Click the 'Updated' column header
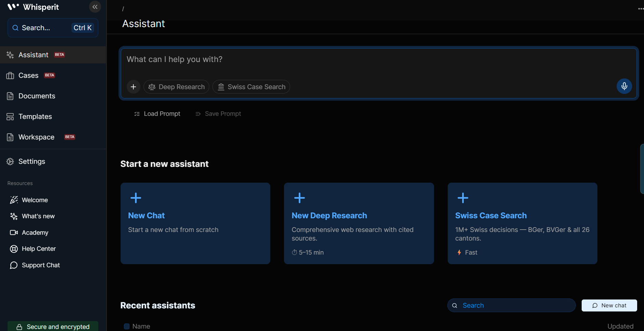Image resolution: width=644 pixels, height=331 pixels. (620, 326)
